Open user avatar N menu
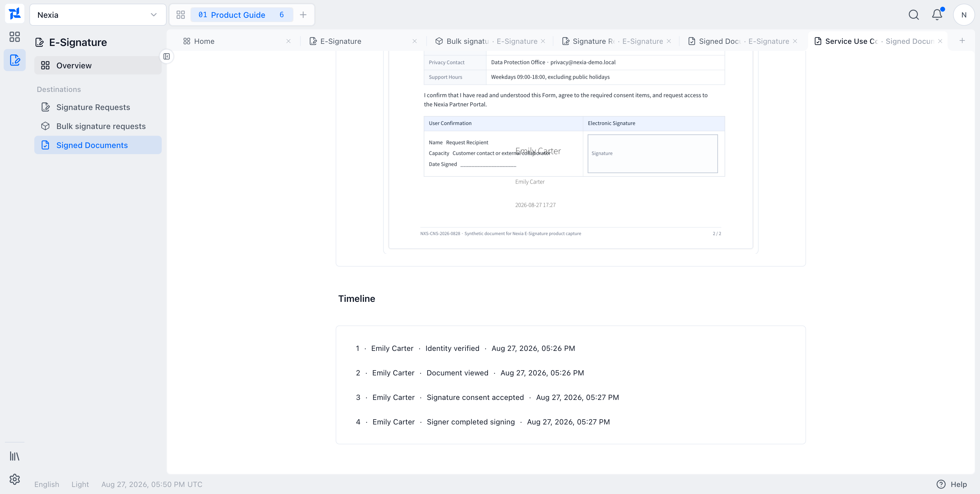 coord(964,15)
